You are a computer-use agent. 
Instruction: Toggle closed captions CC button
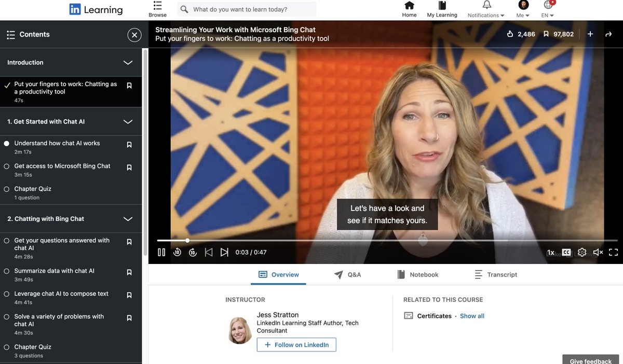pos(566,253)
